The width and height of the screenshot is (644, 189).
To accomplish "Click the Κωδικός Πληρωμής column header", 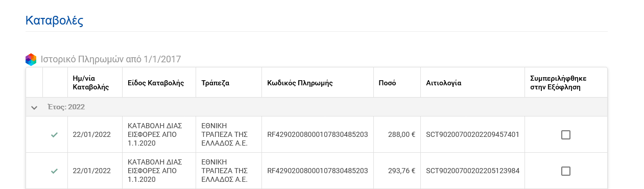I will [300, 83].
